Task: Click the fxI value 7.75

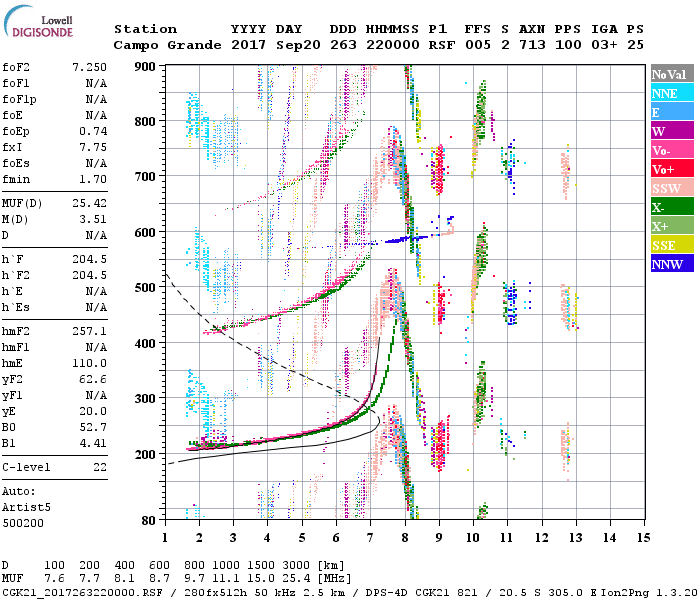Action: [93, 147]
